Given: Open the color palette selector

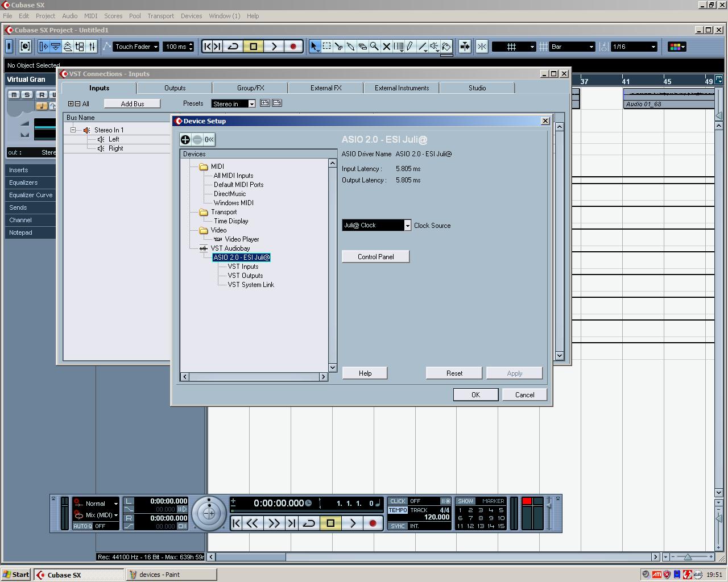Looking at the screenshot, I should (677, 47).
